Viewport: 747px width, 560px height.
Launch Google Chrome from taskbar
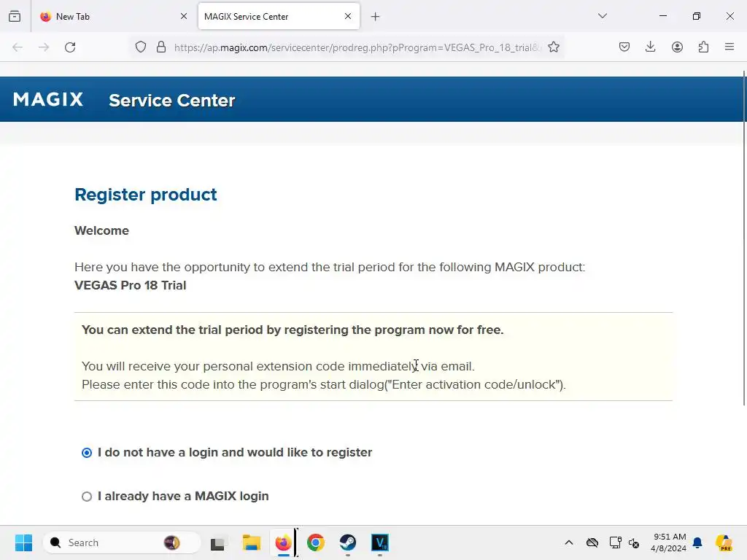pos(315,542)
